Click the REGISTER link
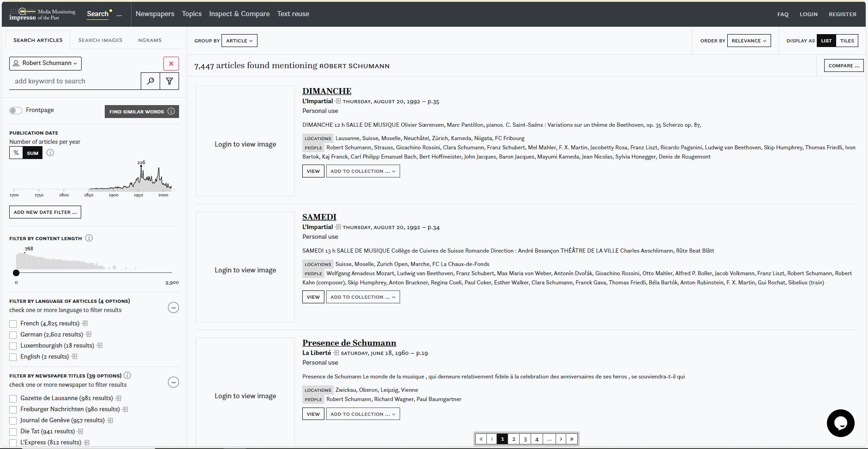Image resolution: width=868 pixels, height=449 pixels. click(842, 14)
